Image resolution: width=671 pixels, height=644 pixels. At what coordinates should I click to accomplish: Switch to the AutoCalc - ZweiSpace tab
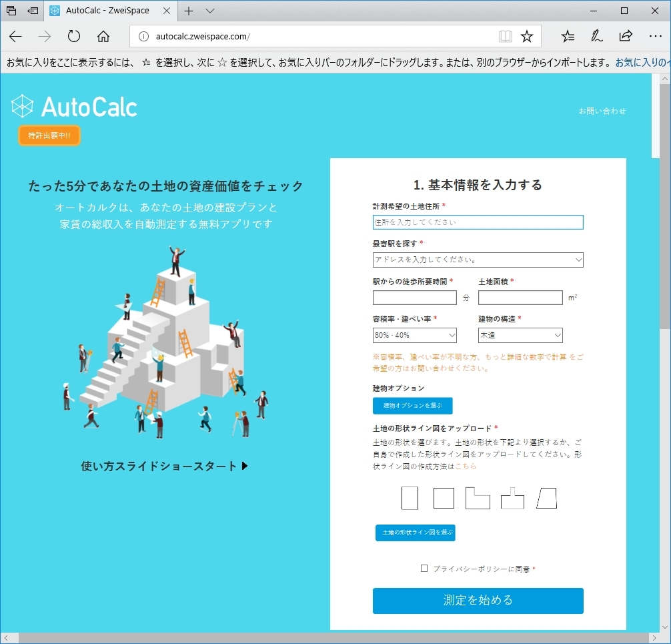click(x=107, y=11)
